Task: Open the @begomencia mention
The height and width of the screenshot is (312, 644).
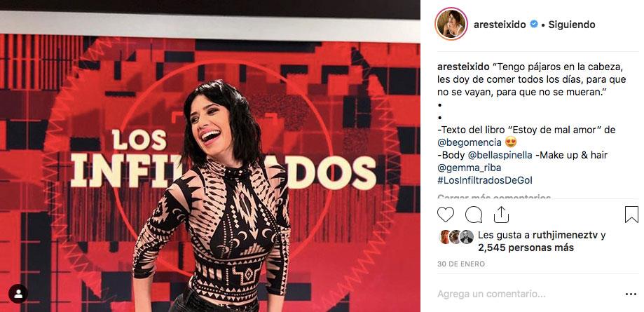Action: [470, 142]
